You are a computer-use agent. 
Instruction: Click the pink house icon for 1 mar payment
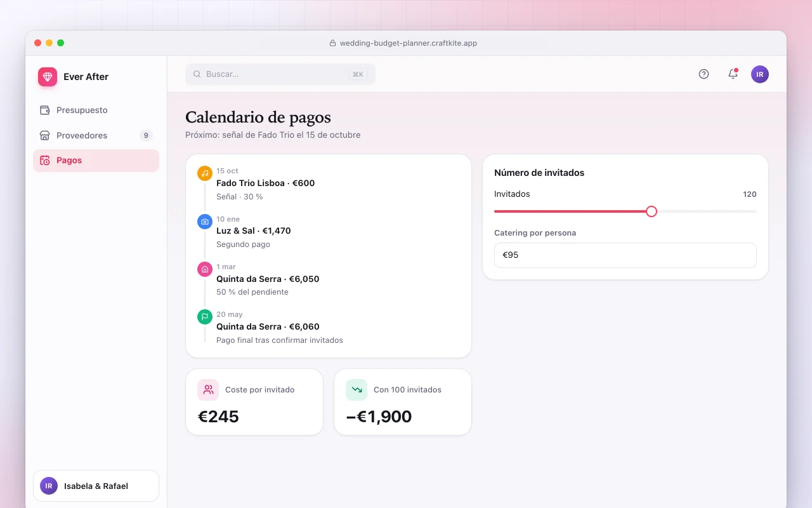(205, 269)
